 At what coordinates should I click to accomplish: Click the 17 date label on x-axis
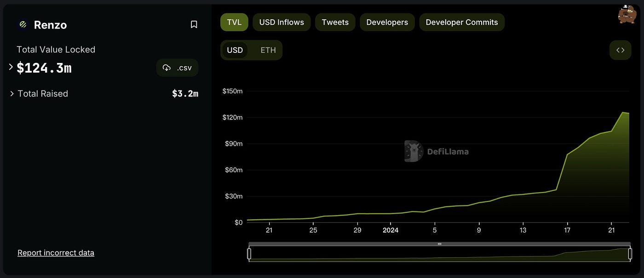tap(567, 230)
